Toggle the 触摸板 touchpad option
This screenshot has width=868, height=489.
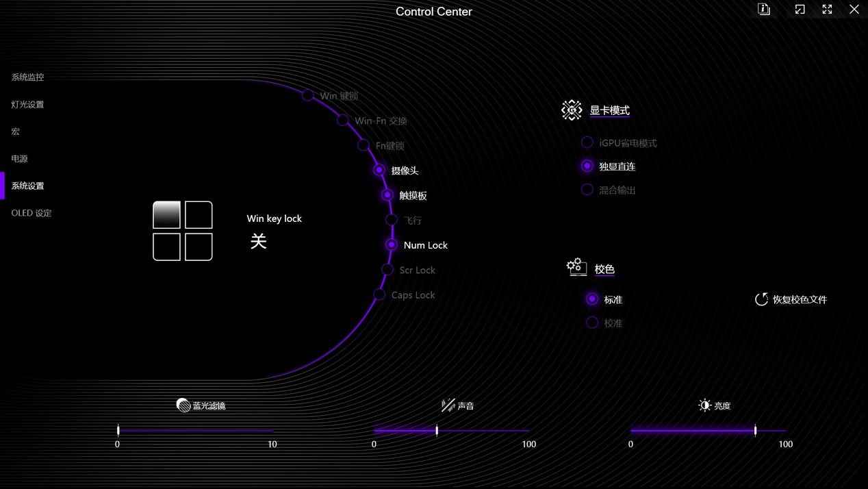tap(387, 195)
